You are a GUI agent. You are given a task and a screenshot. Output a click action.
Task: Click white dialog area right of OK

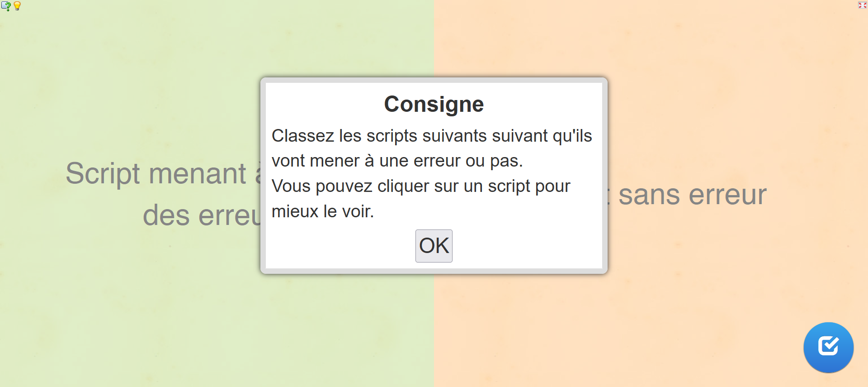tap(527, 246)
